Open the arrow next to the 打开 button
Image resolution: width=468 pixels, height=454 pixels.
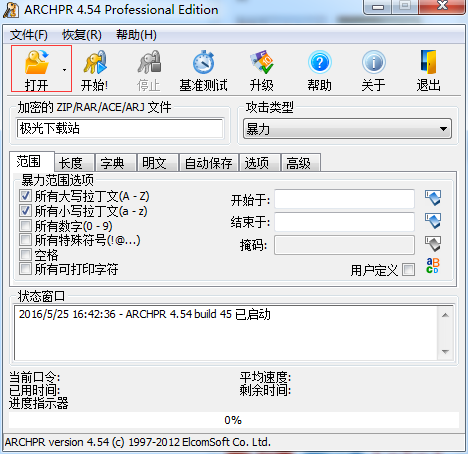pos(64,70)
